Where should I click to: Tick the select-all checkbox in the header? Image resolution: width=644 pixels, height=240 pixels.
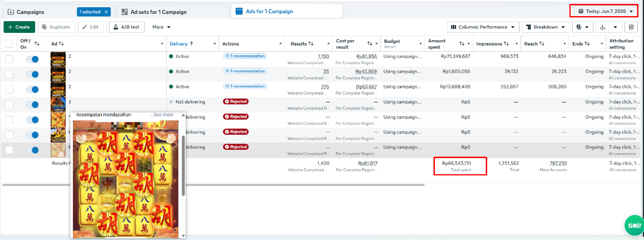tap(9, 43)
